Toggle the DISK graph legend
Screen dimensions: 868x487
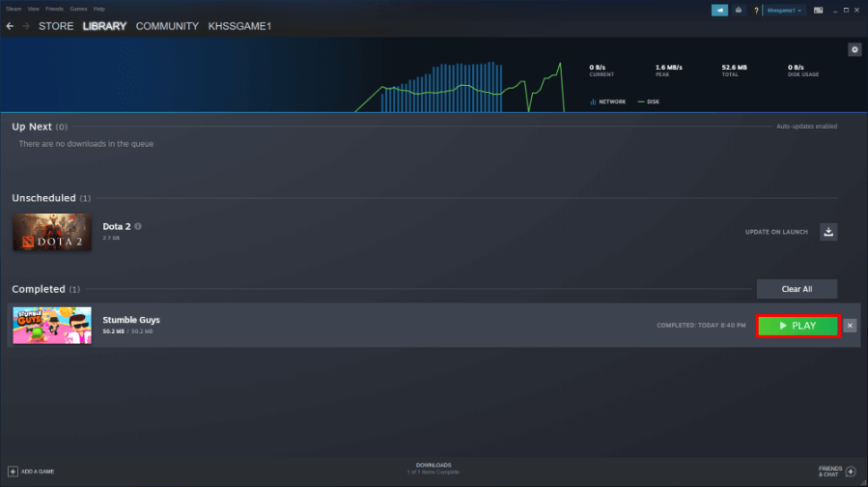(648, 102)
